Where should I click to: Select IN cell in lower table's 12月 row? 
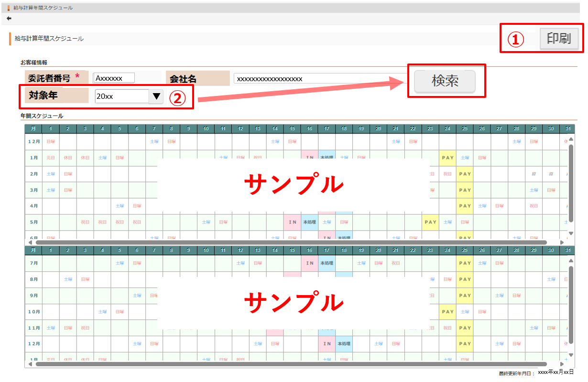coord(327,343)
